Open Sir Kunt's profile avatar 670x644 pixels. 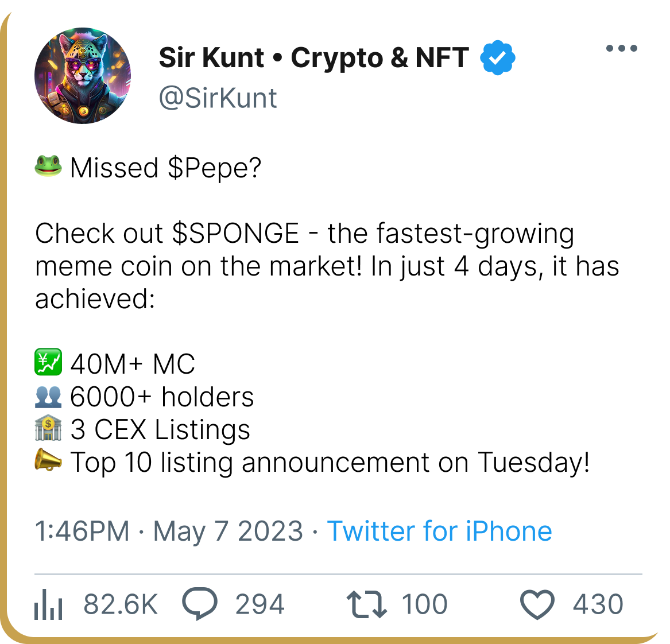83,76
